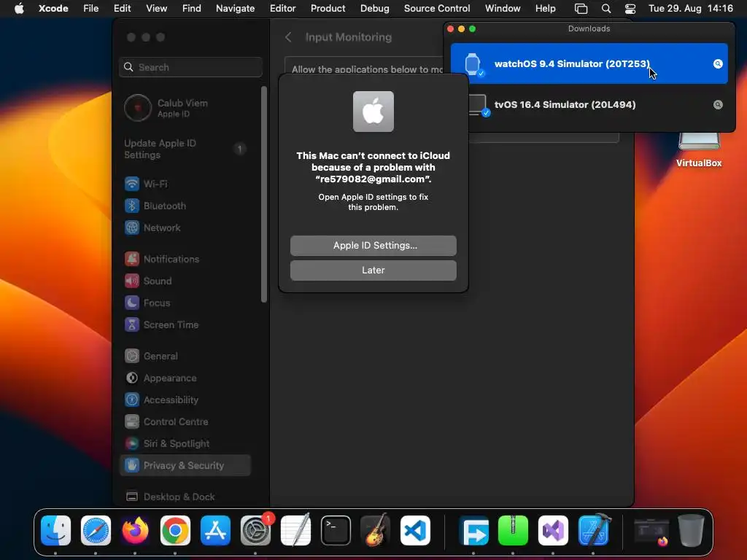Viewport: 747px width, 560px height.
Task: Launch Terminal from the Dock
Action: pos(336,530)
